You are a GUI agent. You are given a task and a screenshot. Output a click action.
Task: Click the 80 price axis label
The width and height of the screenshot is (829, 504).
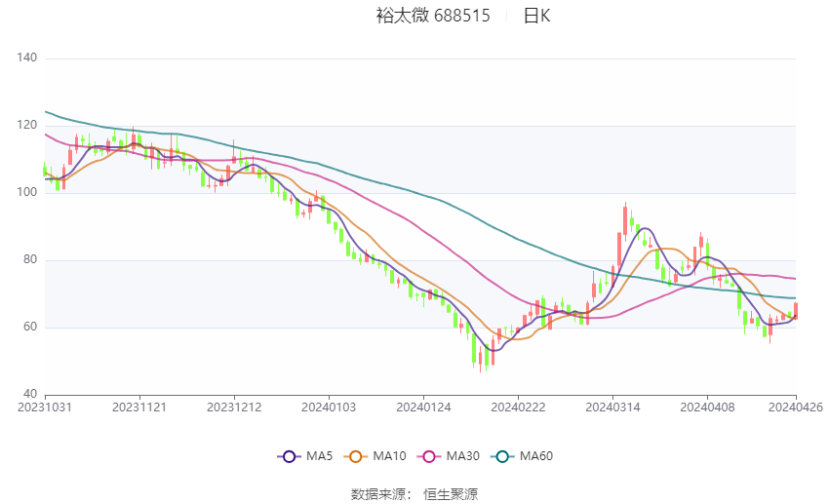[x=30, y=260]
